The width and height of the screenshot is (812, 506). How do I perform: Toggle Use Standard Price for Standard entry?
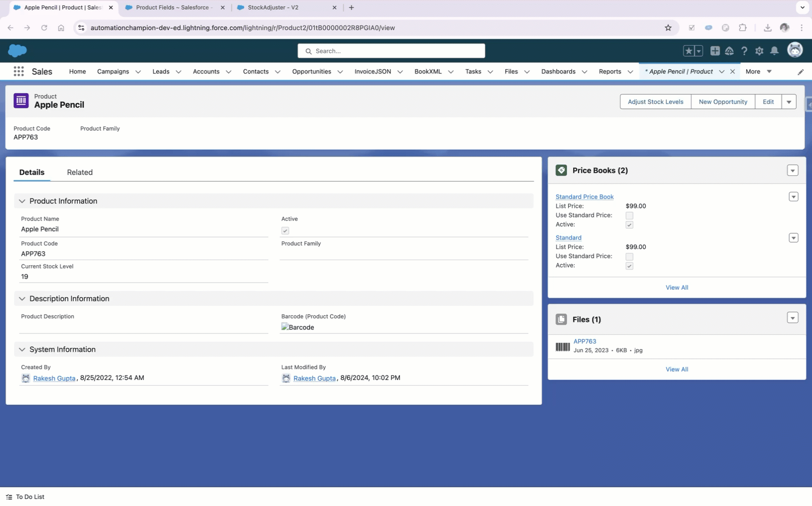click(629, 256)
